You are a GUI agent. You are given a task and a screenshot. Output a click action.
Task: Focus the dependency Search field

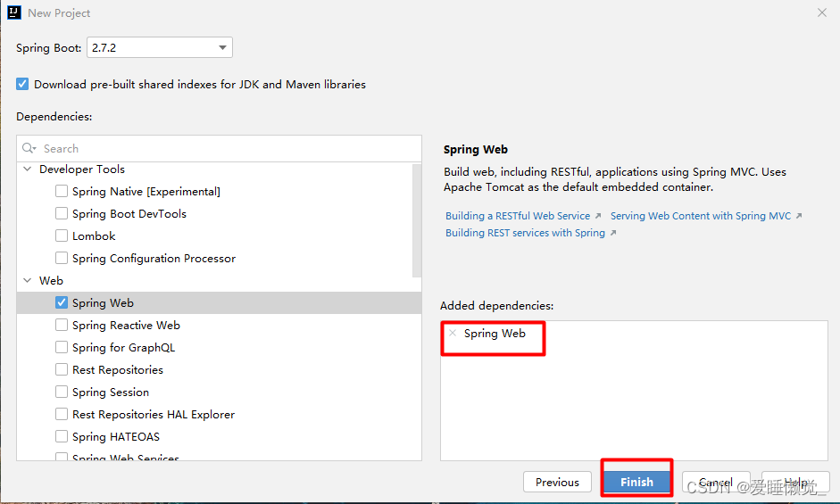(219, 148)
